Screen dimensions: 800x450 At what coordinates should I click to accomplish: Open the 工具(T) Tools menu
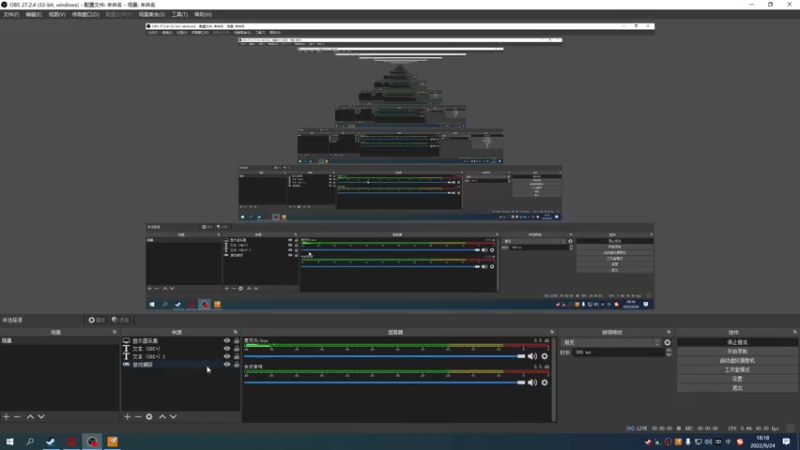(x=180, y=14)
